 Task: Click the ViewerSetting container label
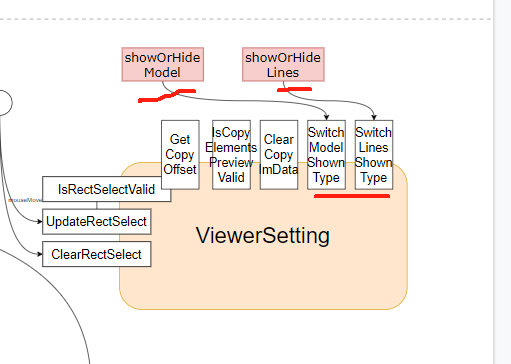coord(263,235)
